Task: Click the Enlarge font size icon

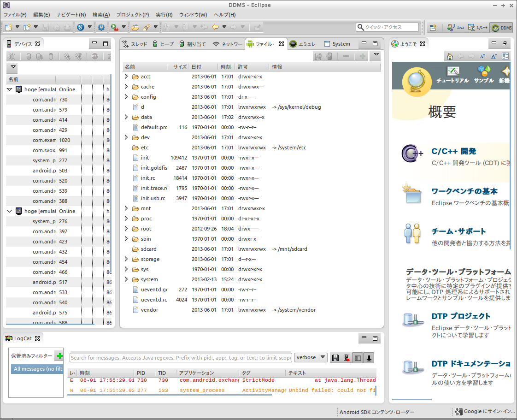Action: pyautogui.click(x=493, y=56)
